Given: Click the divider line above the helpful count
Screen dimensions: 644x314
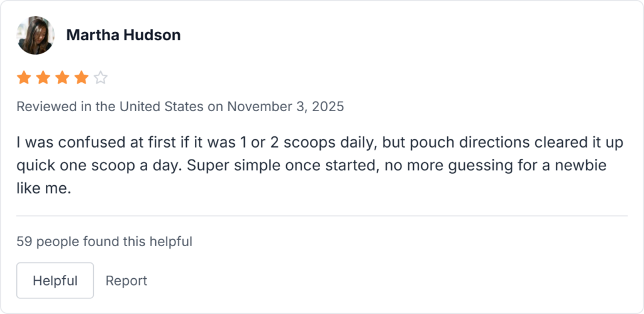Looking at the screenshot, I should coord(322,216).
